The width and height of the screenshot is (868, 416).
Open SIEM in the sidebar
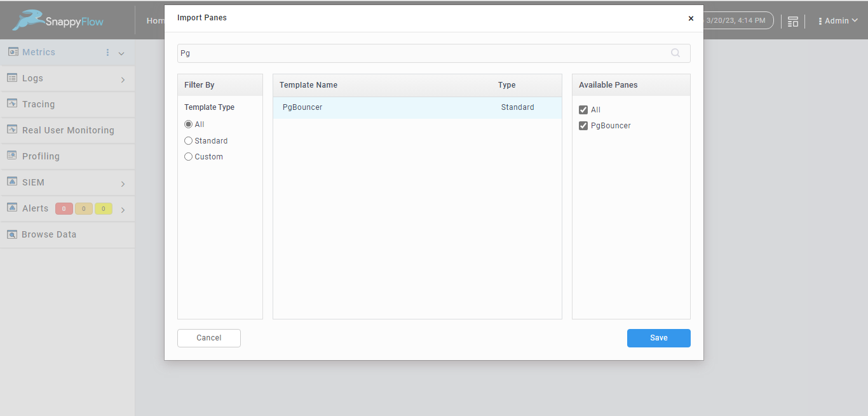point(33,182)
